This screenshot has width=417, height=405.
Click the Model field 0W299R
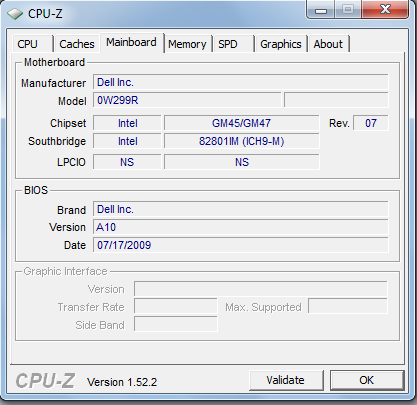tap(187, 100)
